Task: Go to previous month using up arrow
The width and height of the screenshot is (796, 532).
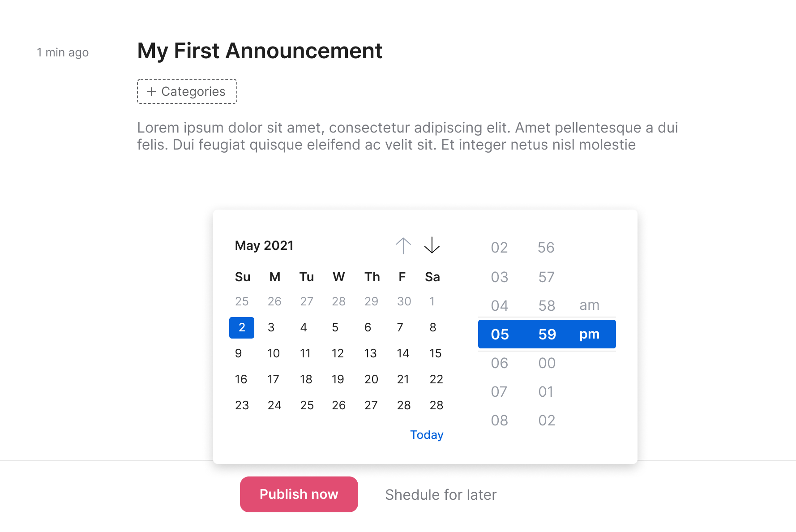Action: pyautogui.click(x=403, y=245)
